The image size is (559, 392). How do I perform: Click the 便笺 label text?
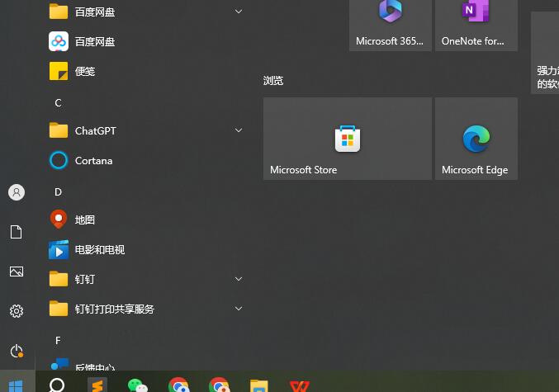tap(85, 71)
